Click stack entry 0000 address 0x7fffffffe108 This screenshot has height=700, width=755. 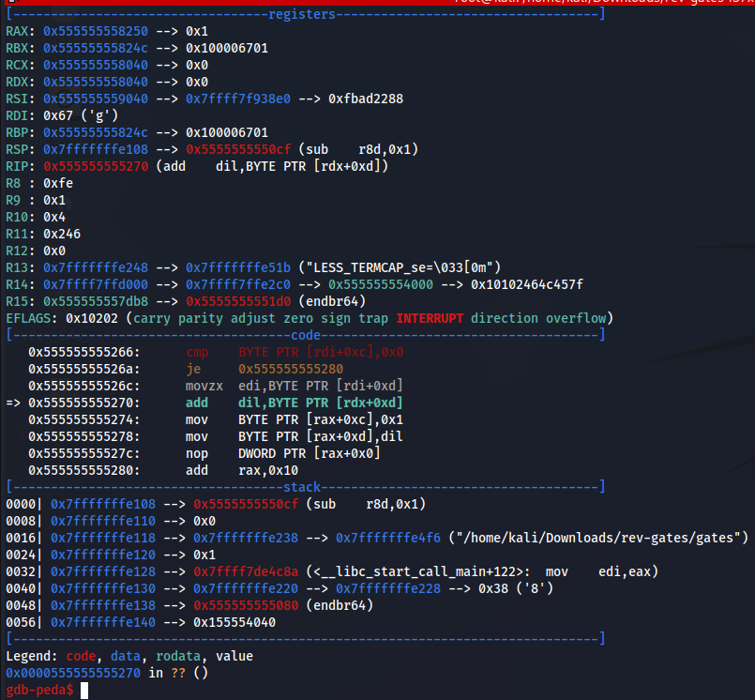[x=103, y=504]
